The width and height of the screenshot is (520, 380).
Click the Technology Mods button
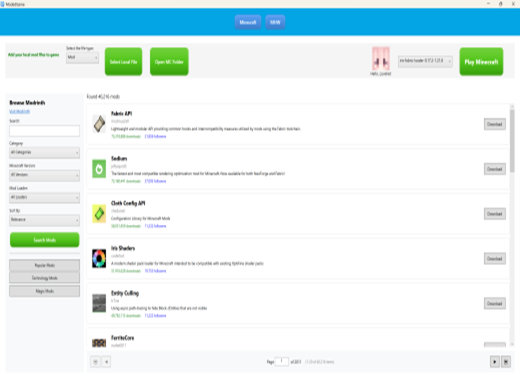pyautogui.click(x=44, y=278)
